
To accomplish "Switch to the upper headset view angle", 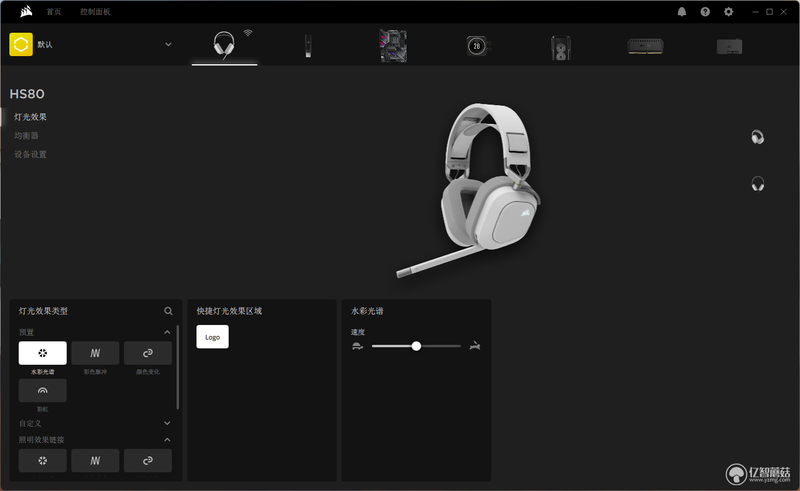I will click(x=758, y=137).
